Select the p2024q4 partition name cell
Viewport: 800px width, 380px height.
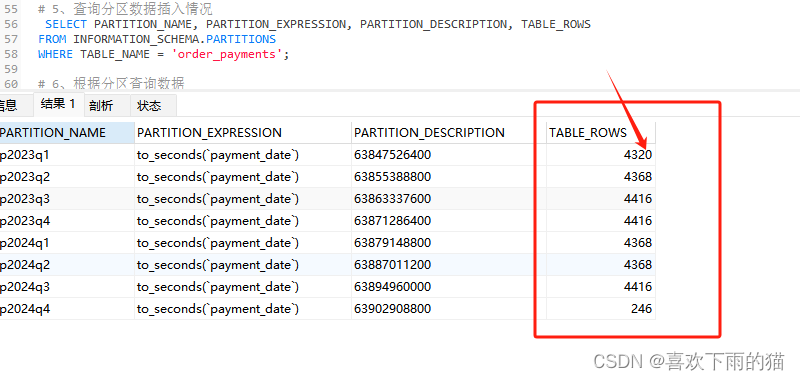(x=67, y=309)
